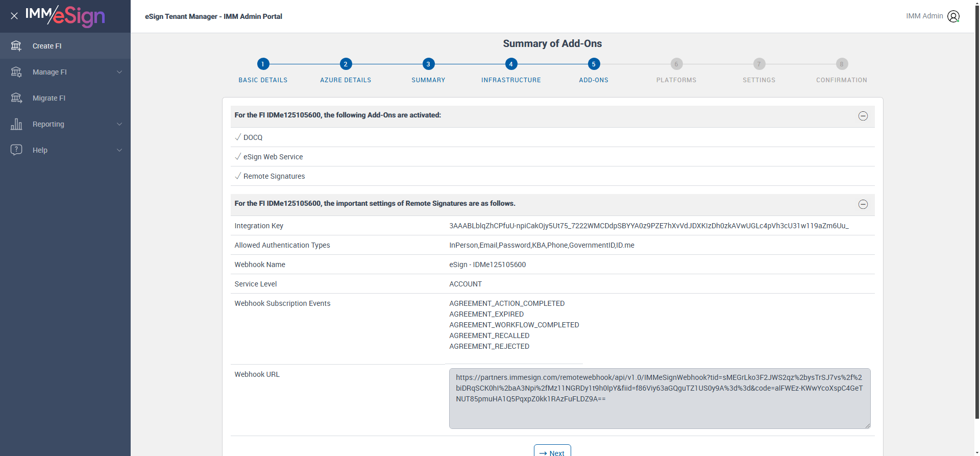Open the Reporting menu item
980x456 pixels.
click(x=65, y=124)
